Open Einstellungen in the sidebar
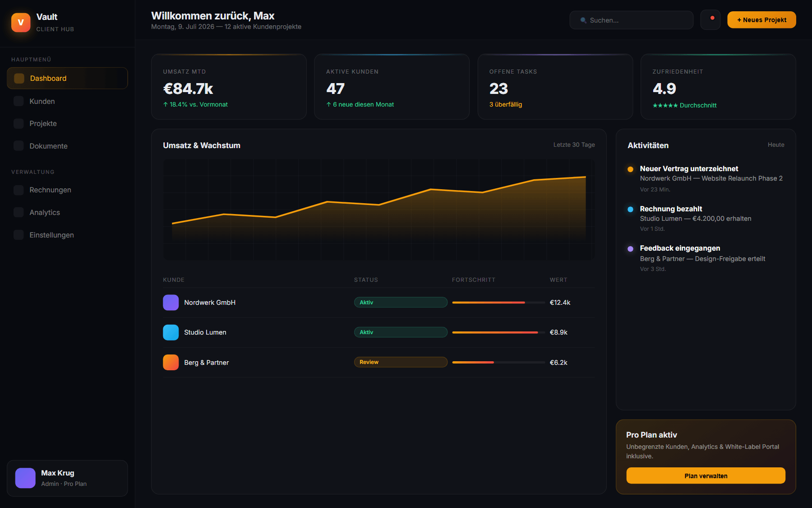812x508 pixels. [67, 235]
